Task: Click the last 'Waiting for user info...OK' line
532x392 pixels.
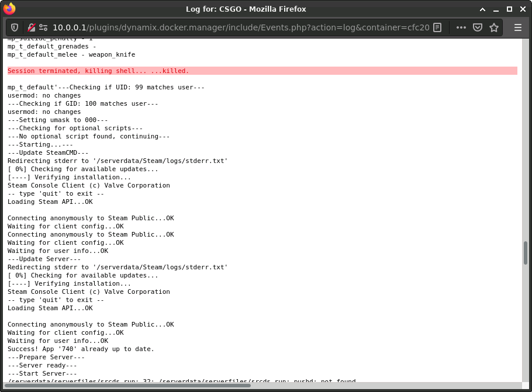Action: (x=58, y=341)
